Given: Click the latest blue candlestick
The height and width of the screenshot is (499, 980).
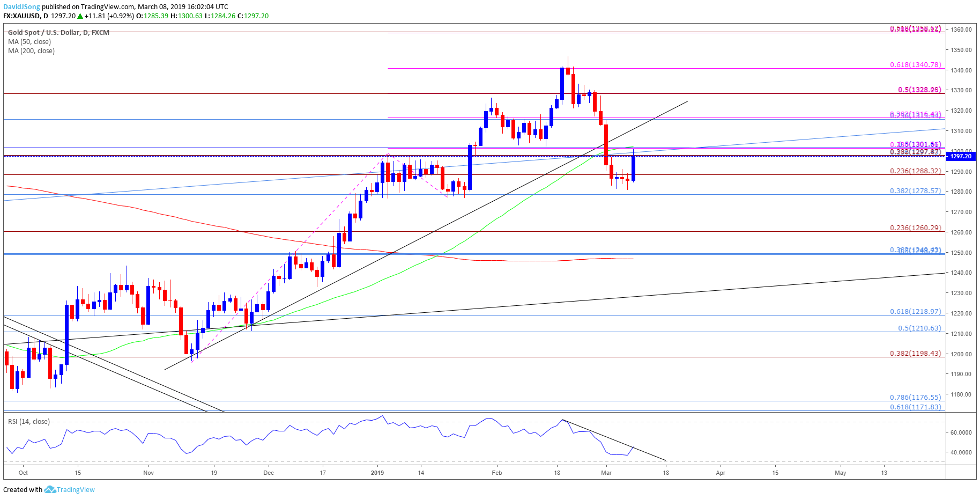Looking at the screenshot, I should pos(634,168).
